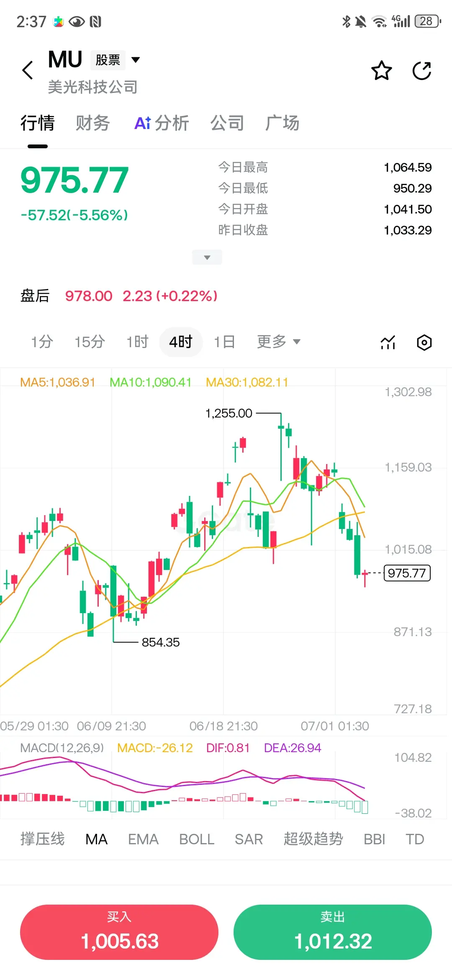Tap the 1,255.00 high candlestick marker

(229, 413)
